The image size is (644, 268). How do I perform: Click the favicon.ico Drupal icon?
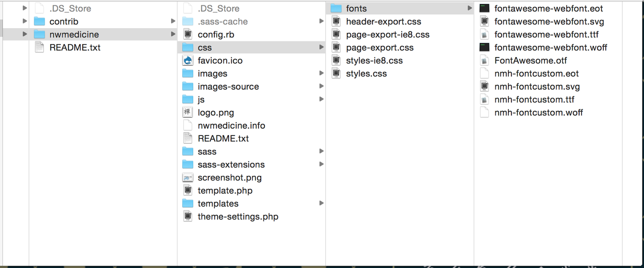click(188, 61)
